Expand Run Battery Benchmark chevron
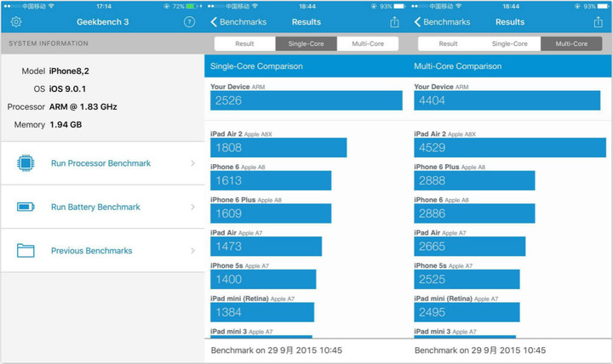 [x=192, y=207]
